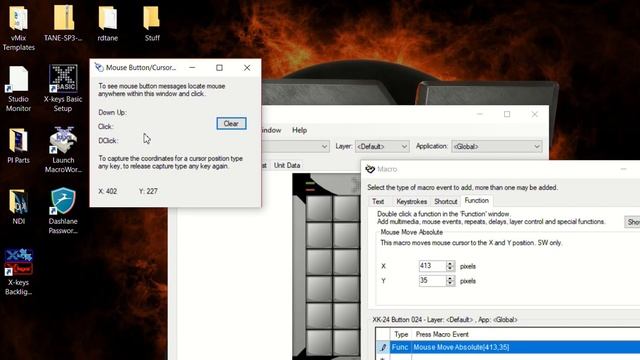The image size is (640, 360).
Task: Open the vMix Templates desktop folder
Action: click(18, 27)
